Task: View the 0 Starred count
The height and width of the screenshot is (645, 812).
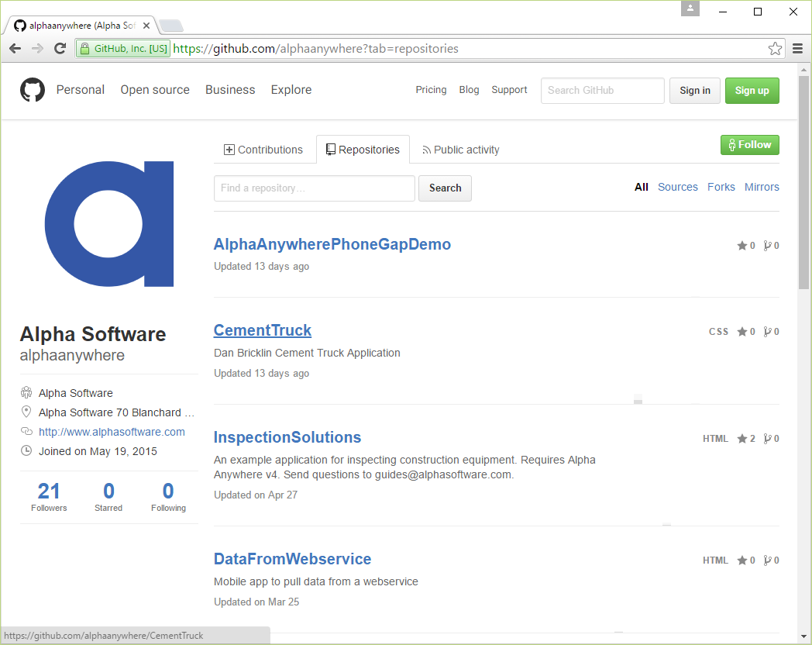Action: tap(108, 497)
